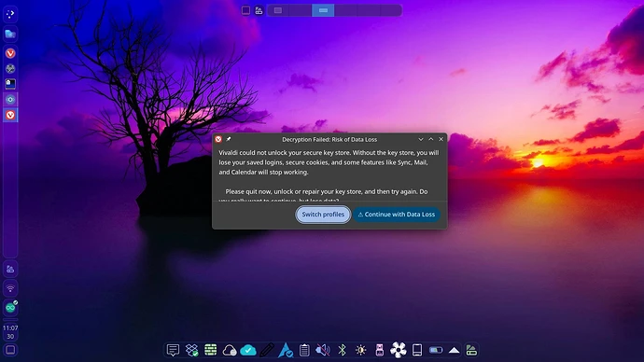Open the brightness sun icon
Image resolution: width=644 pixels, height=362 pixels.
coord(360,350)
